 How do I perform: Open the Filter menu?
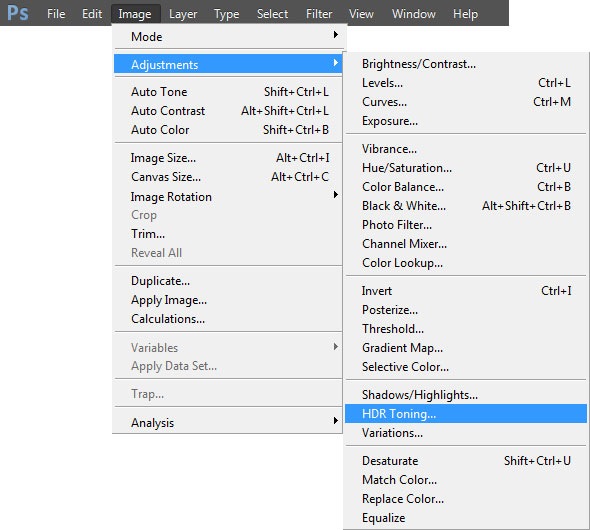tap(319, 14)
